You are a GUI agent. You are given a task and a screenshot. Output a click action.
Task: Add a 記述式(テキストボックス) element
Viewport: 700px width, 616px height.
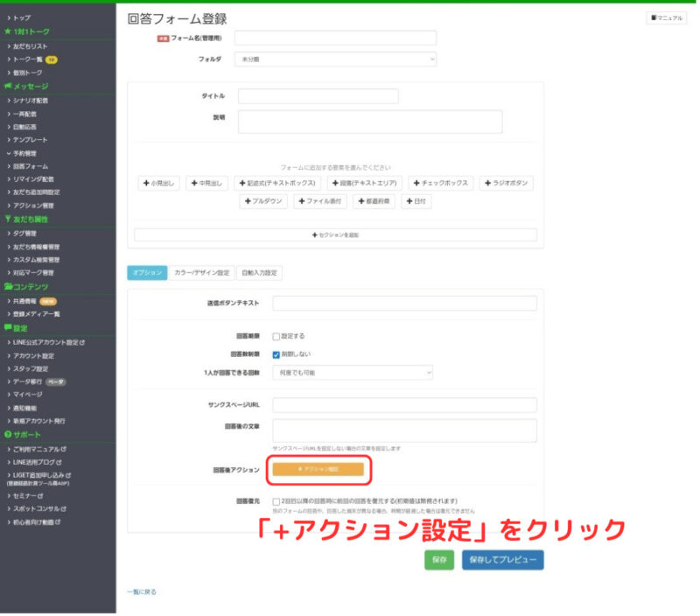pyautogui.click(x=277, y=184)
